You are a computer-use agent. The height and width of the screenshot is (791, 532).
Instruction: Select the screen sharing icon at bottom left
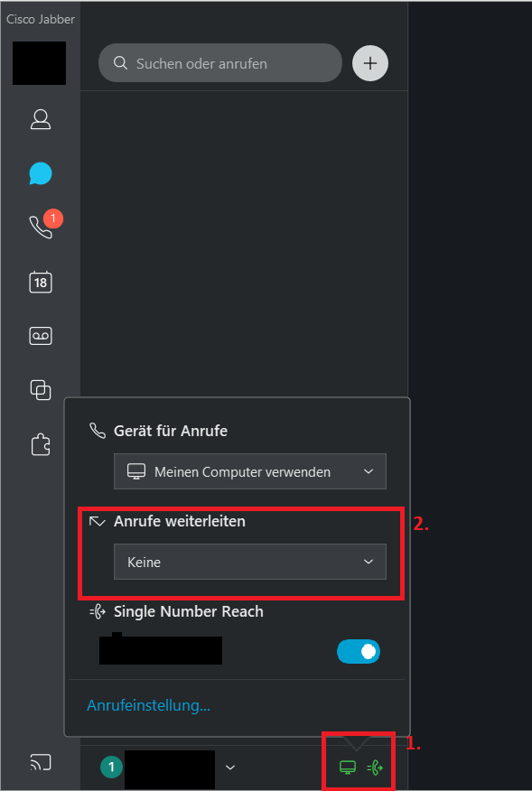coord(40,762)
